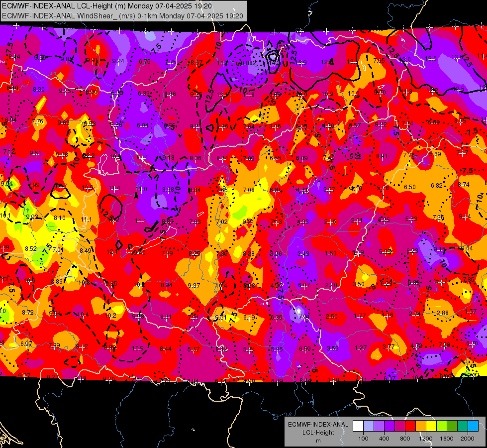Click the map value 9.37
The width and height of the screenshot is (487, 448).
[x=194, y=285]
